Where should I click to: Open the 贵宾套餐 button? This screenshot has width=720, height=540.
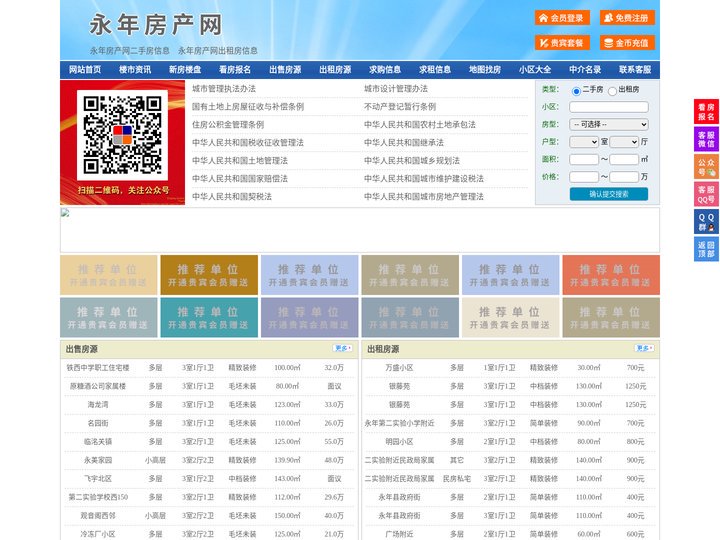coord(562,43)
